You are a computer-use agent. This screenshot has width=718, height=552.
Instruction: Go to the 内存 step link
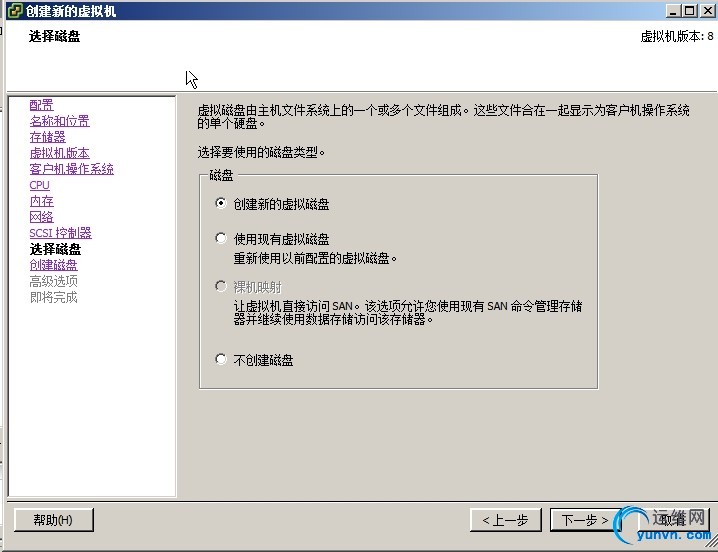tap(41, 201)
